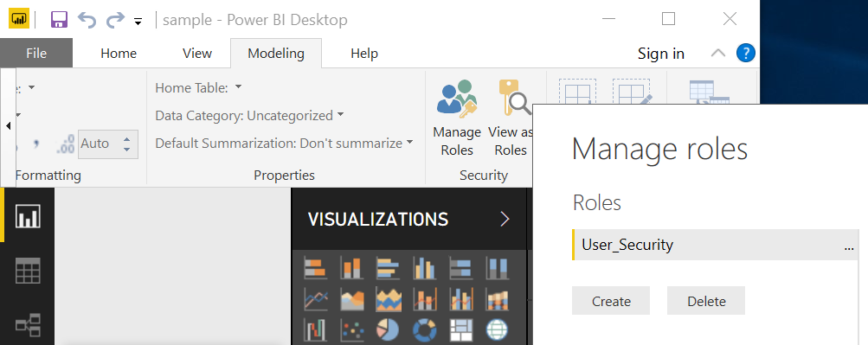Increase decimal places with the up arrow
This screenshot has height=345, width=868.
126,138
